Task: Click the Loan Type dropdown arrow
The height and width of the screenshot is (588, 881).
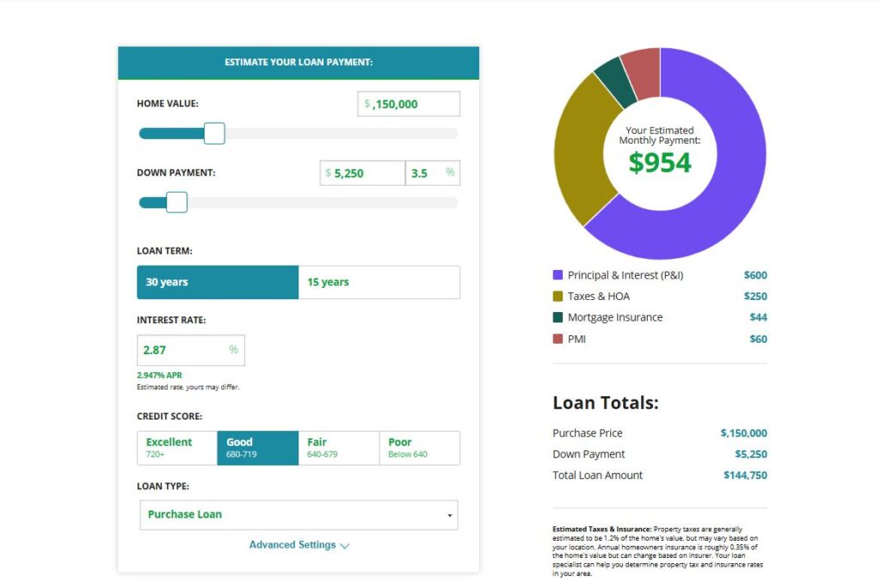Action: [x=448, y=514]
